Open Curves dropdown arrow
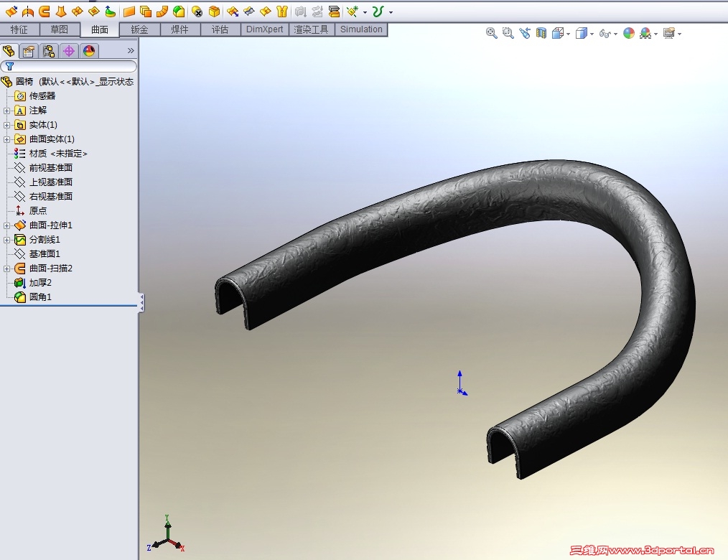 click(x=391, y=12)
